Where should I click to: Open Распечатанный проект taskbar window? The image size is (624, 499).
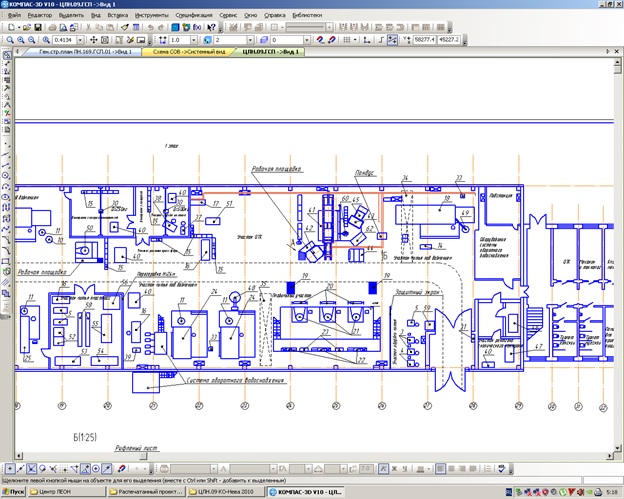click(146, 492)
